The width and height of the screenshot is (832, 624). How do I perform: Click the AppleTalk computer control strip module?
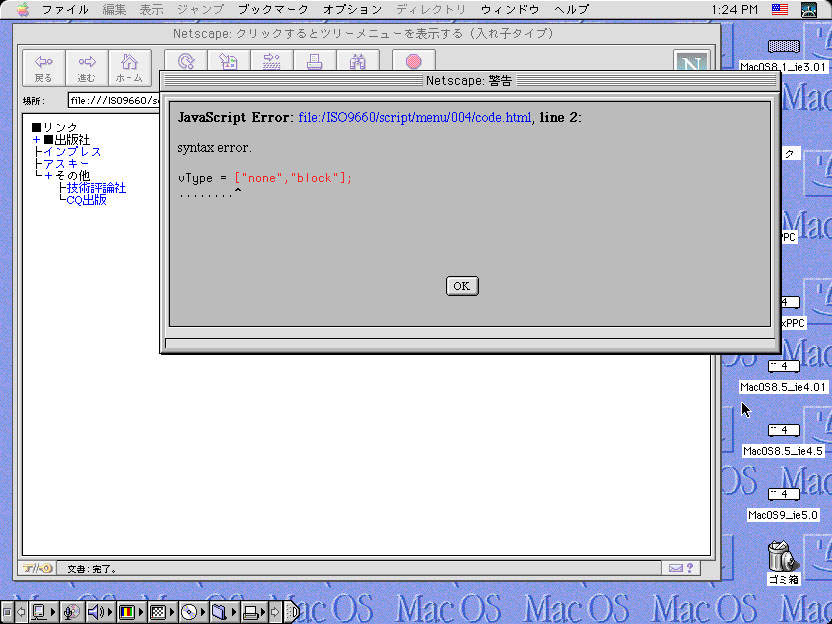point(44,612)
